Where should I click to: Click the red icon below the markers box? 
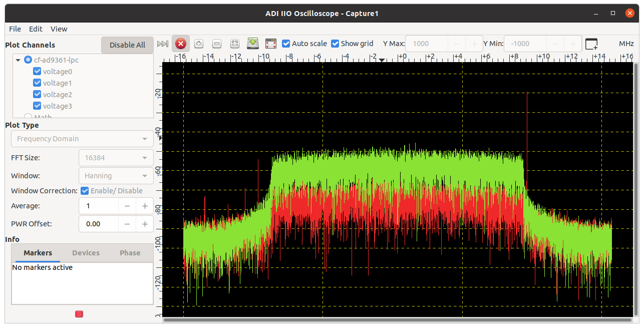pos(79,314)
